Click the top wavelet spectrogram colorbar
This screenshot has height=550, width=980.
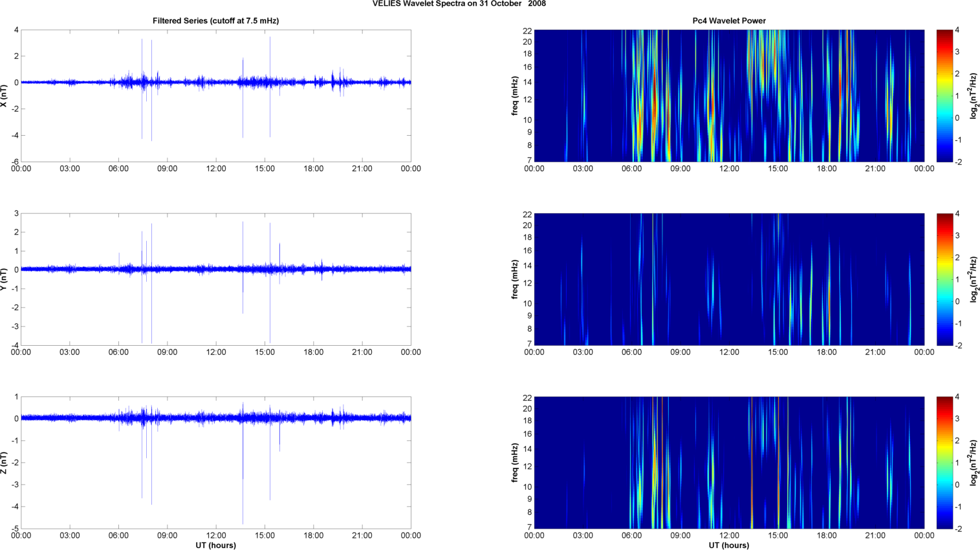pos(944,96)
